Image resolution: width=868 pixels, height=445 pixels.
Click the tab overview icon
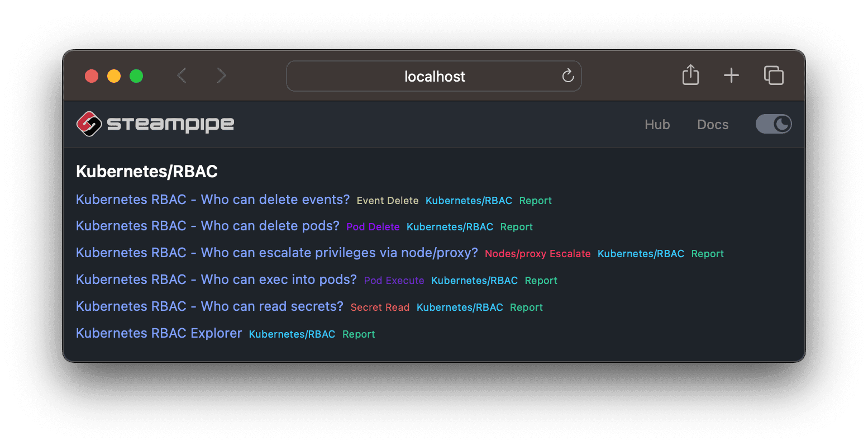click(x=774, y=75)
